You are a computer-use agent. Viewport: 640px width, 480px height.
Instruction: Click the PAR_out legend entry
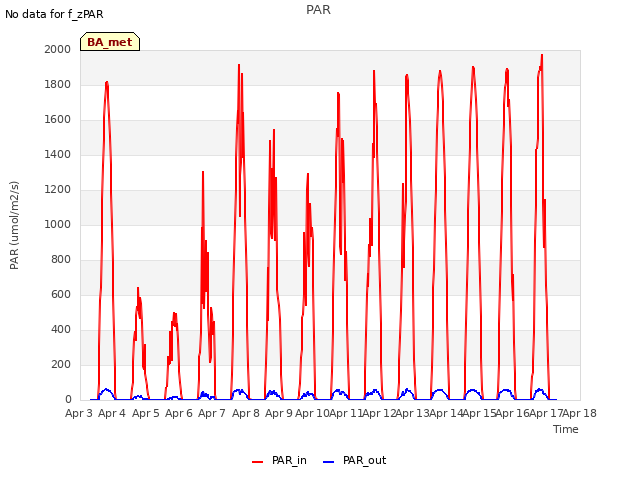(355, 460)
